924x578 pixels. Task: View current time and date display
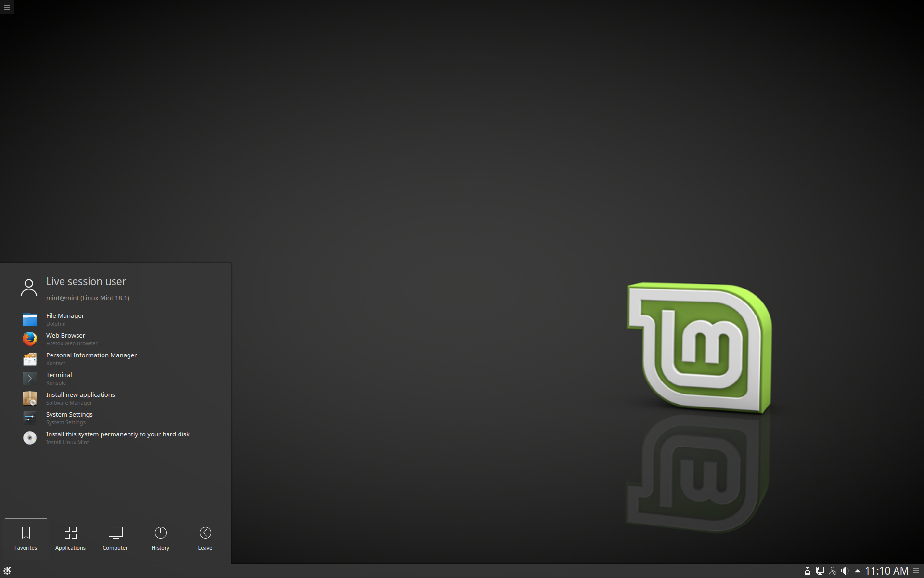pyautogui.click(x=888, y=570)
